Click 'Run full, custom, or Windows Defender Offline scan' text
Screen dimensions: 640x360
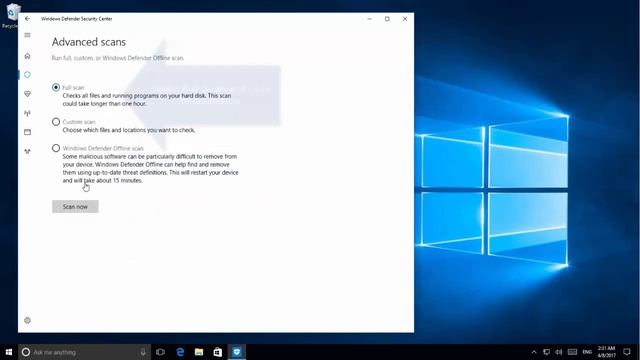(x=118, y=58)
